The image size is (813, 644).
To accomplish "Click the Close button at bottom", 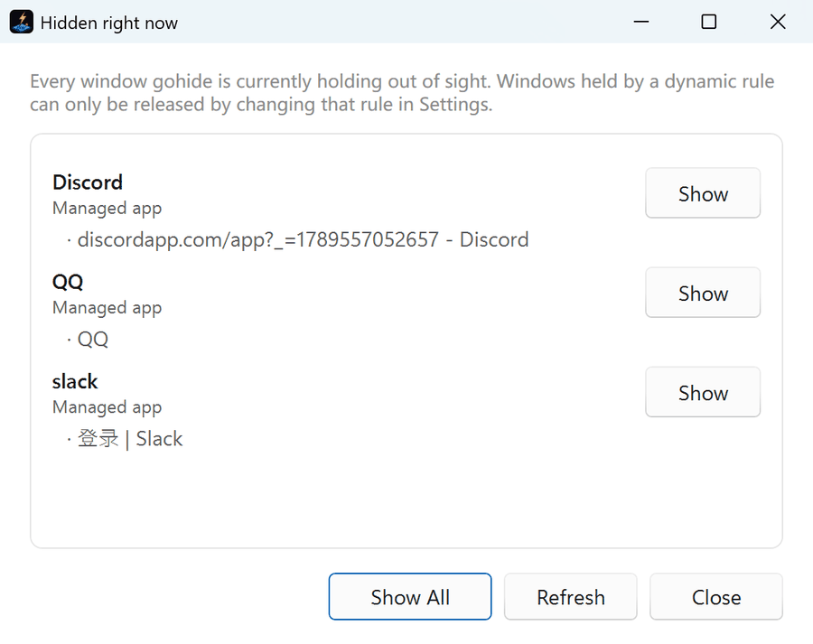I will coord(716,596).
